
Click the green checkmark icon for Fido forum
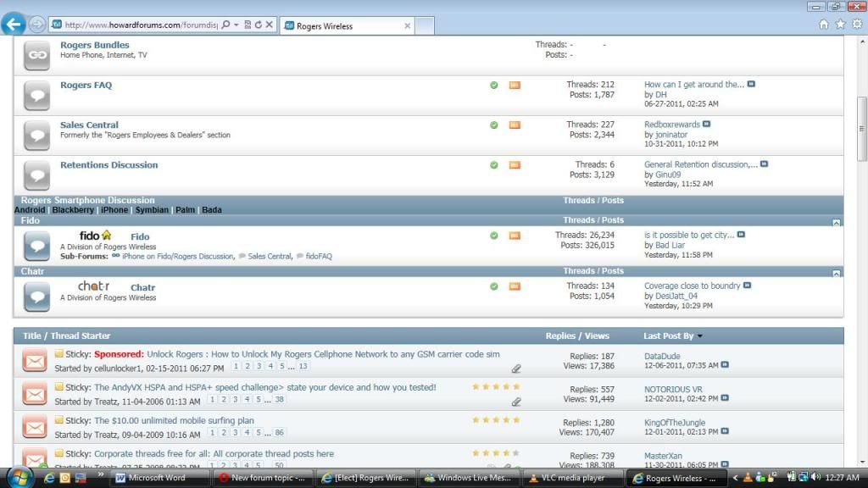tap(494, 236)
